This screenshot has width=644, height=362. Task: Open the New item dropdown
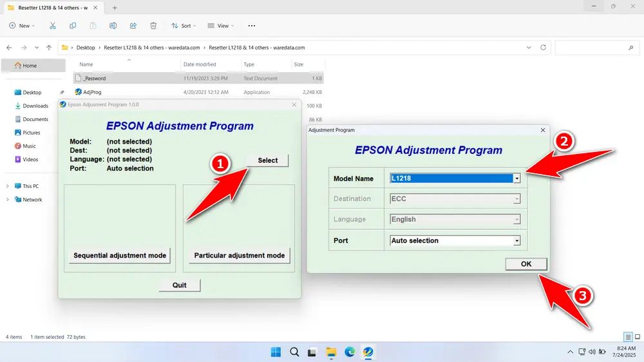coord(22,26)
